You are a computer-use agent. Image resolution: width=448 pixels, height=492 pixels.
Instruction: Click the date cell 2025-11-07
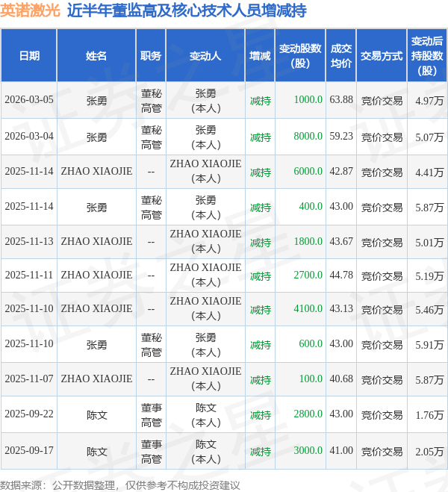pyautogui.click(x=29, y=379)
